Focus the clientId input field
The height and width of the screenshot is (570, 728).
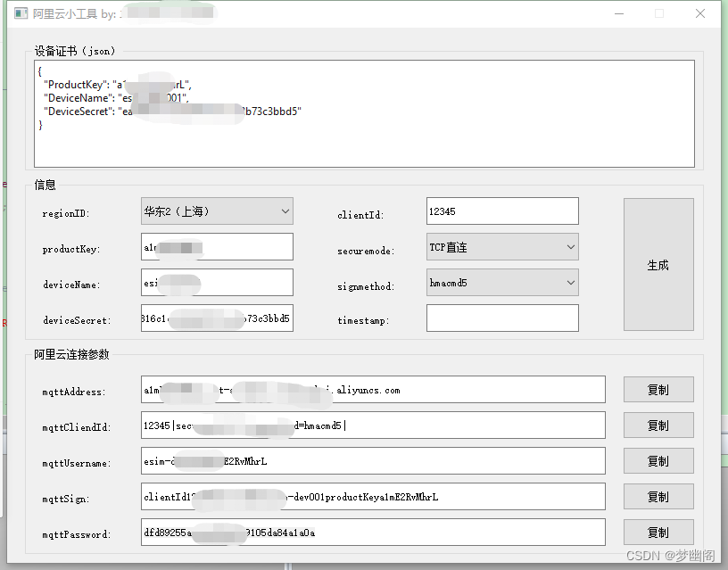[x=502, y=211]
